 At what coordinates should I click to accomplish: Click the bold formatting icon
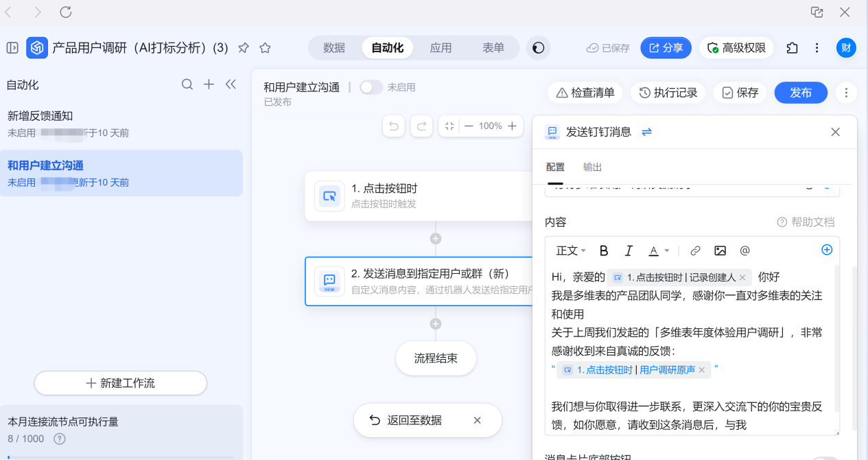click(x=604, y=251)
